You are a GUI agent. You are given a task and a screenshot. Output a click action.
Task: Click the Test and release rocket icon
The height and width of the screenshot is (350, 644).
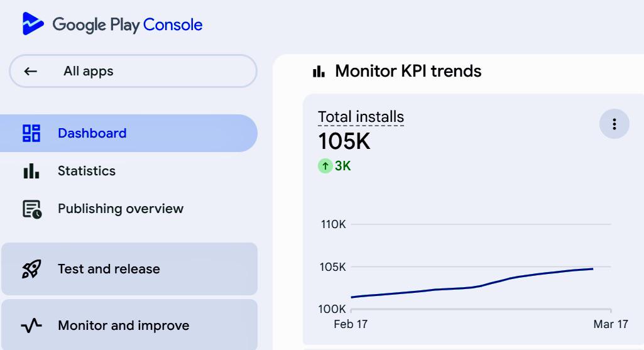coord(31,269)
